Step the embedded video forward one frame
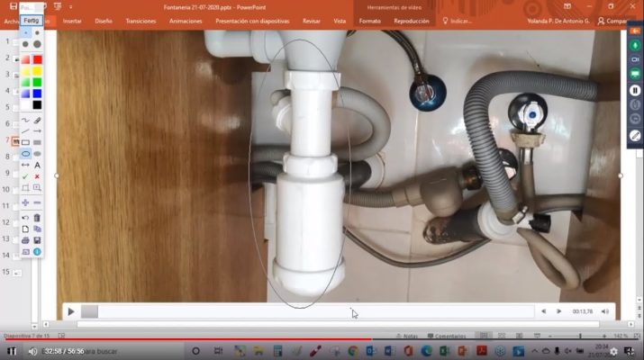The width and height of the screenshot is (644, 360). pyautogui.click(x=559, y=311)
